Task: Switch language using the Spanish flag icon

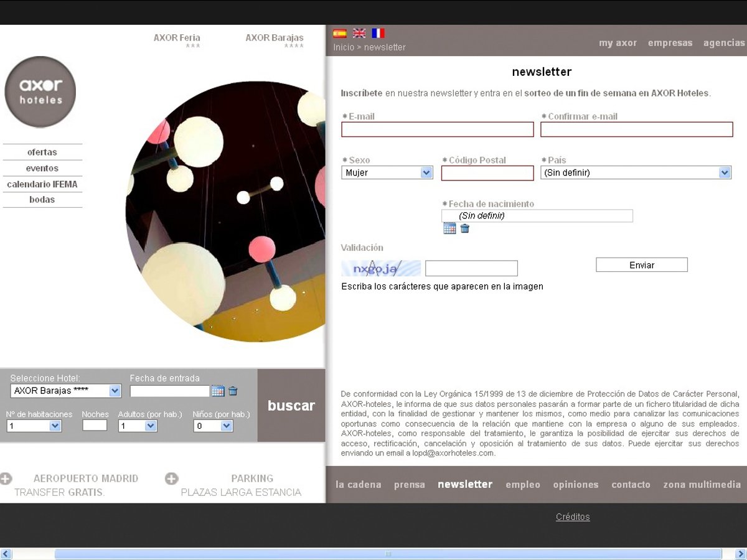Action: (339, 34)
